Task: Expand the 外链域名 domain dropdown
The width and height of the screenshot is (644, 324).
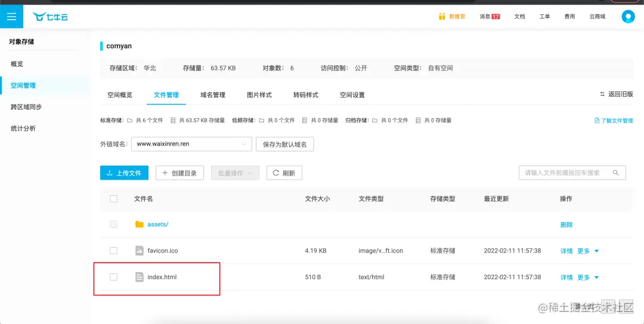Action: click(x=192, y=144)
